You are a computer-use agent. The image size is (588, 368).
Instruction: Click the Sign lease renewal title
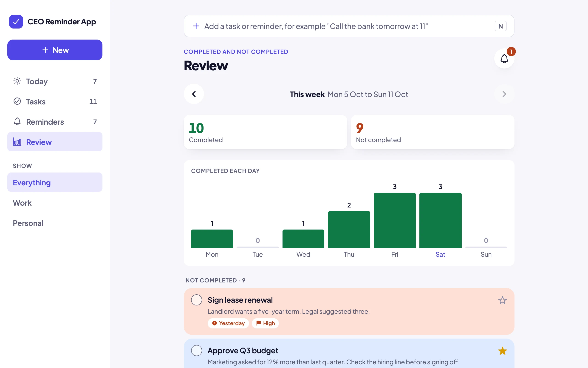[240, 300]
